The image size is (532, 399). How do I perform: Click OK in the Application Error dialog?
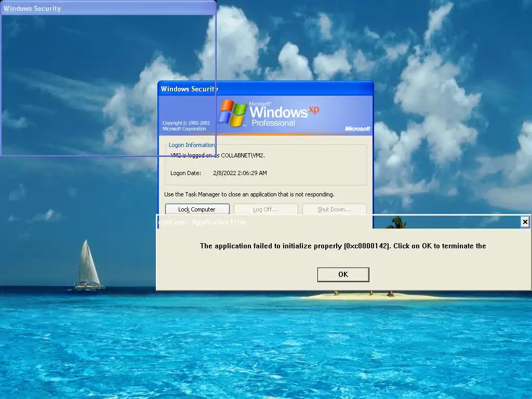pyautogui.click(x=343, y=274)
